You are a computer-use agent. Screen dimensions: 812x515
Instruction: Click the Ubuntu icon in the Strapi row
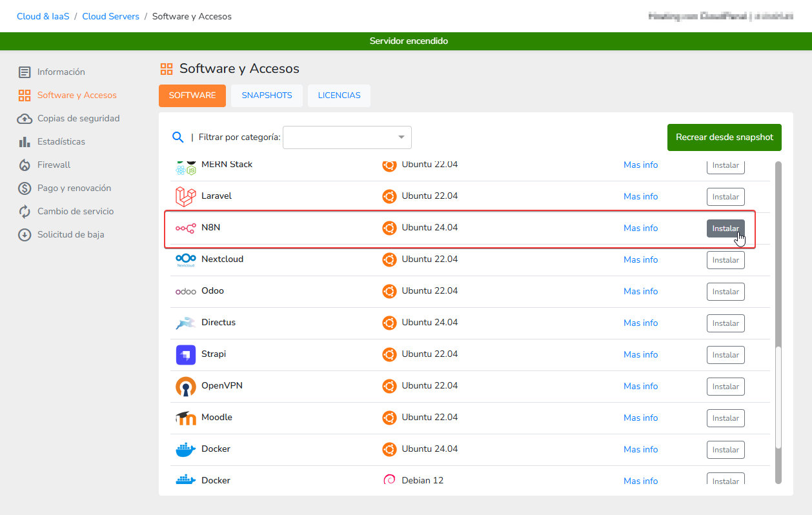click(389, 354)
